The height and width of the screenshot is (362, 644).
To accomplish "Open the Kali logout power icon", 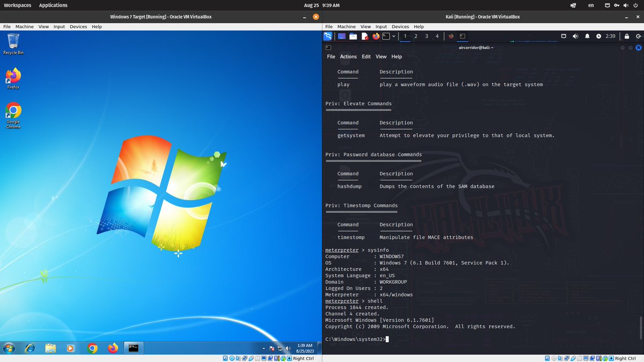I will 638,36.
